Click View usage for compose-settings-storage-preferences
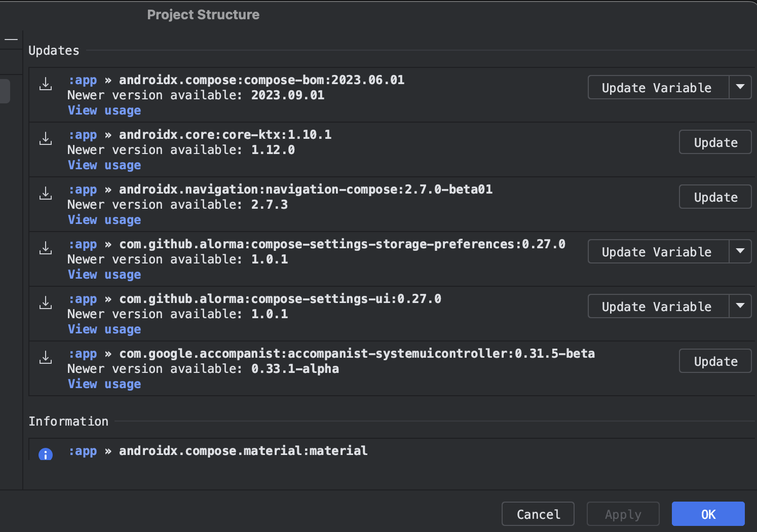 104,275
